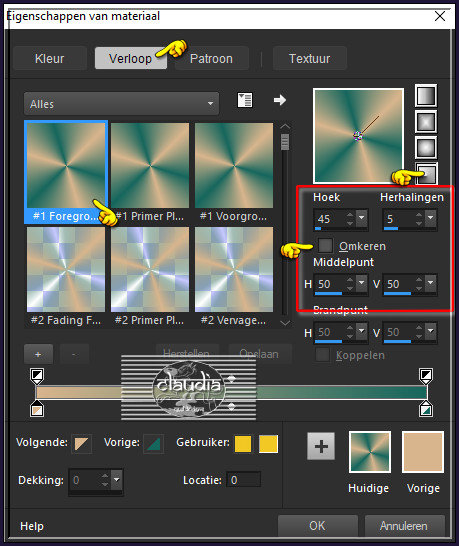Select the rectangular gradient style icon
459x546 pixels.
point(426,122)
